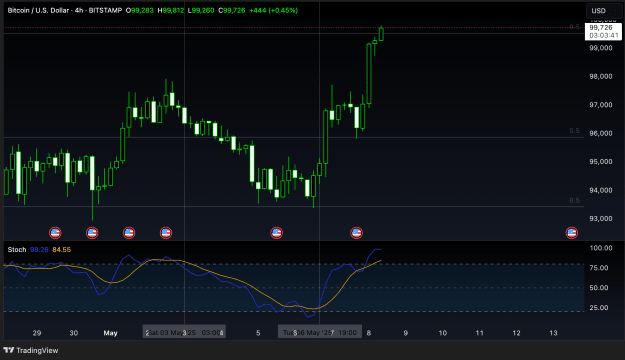Click the 94,000 price axis label

tap(601, 190)
